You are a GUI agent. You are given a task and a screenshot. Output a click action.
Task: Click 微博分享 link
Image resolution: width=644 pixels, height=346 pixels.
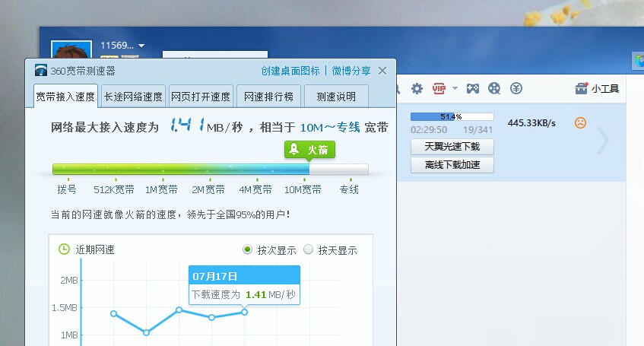point(351,71)
